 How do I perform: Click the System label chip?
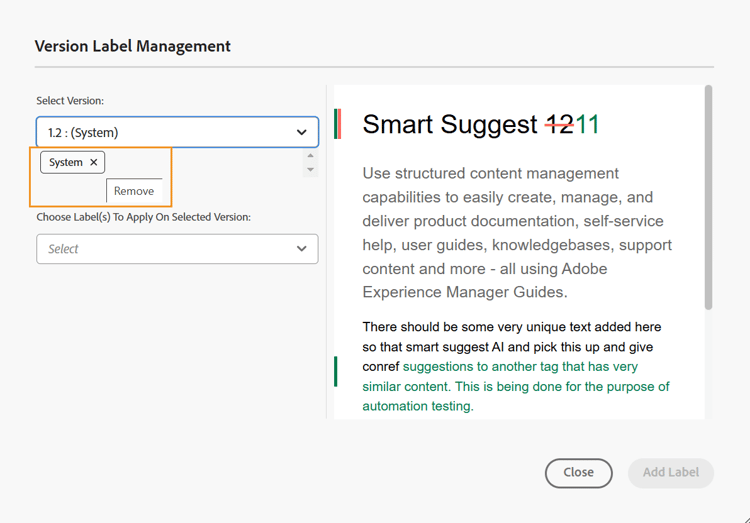click(x=72, y=162)
